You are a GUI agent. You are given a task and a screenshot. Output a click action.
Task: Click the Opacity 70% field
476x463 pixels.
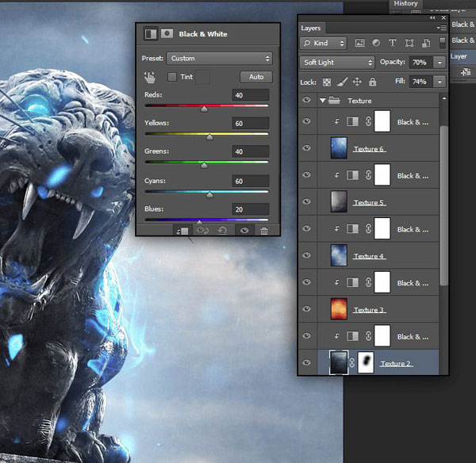pyautogui.click(x=421, y=63)
